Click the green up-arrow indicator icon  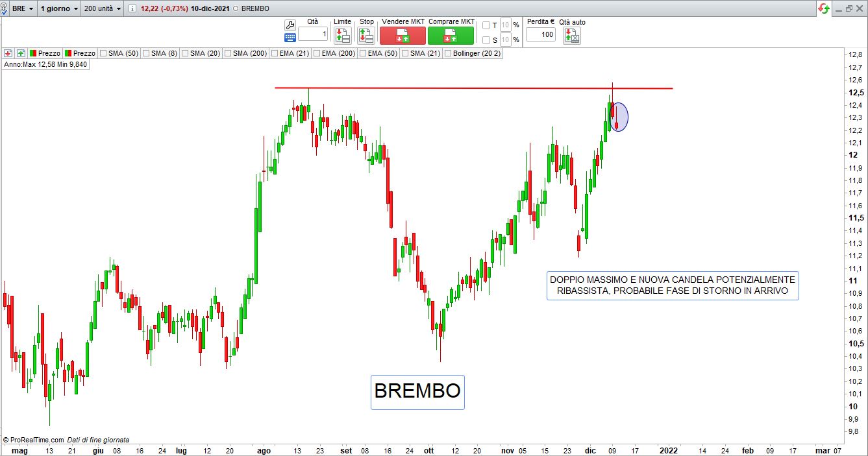pos(21,53)
